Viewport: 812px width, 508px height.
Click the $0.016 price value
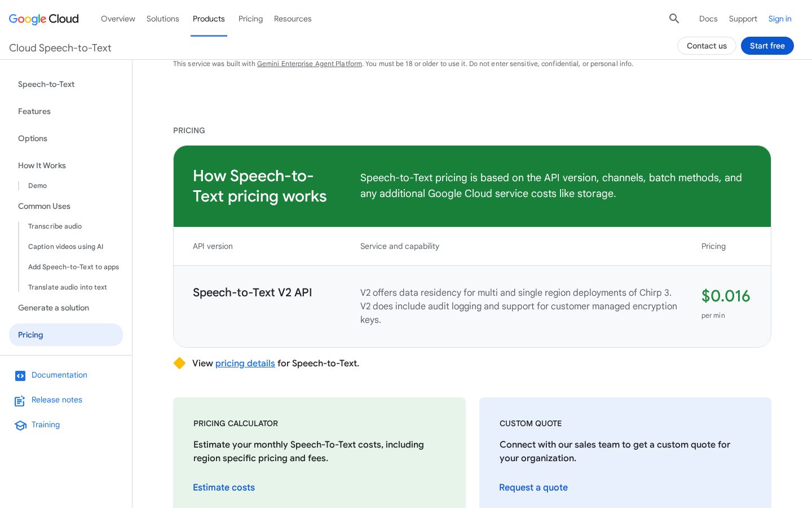726,296
